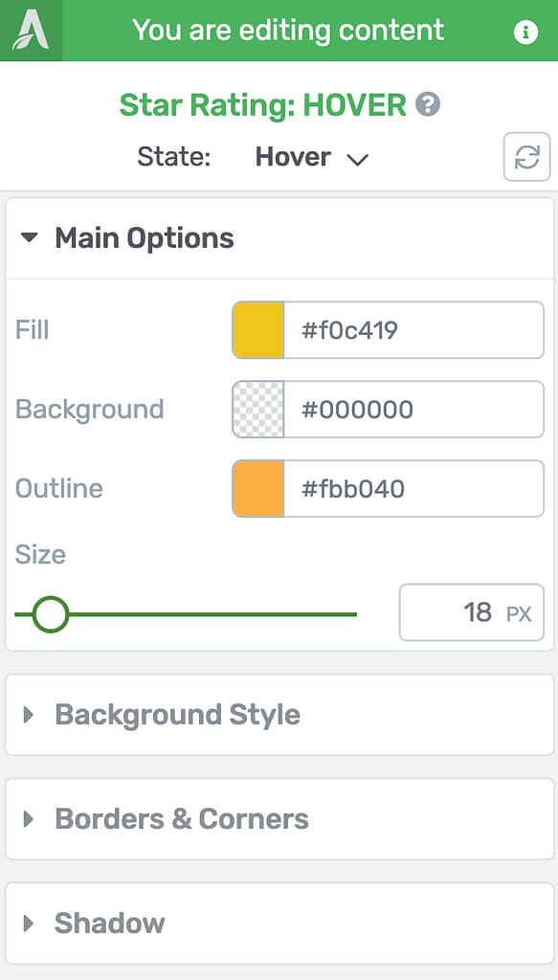The height and width of the screenshot is (980, 558).
Task: Open the orange Outline color swatch
Action: 258,489
